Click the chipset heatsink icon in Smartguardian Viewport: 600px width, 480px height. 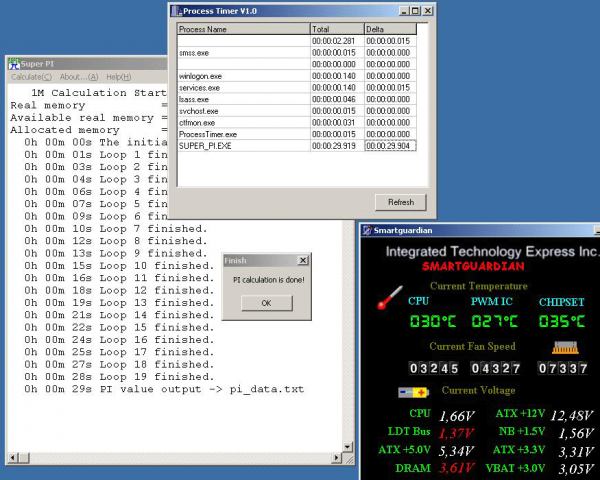565,348
